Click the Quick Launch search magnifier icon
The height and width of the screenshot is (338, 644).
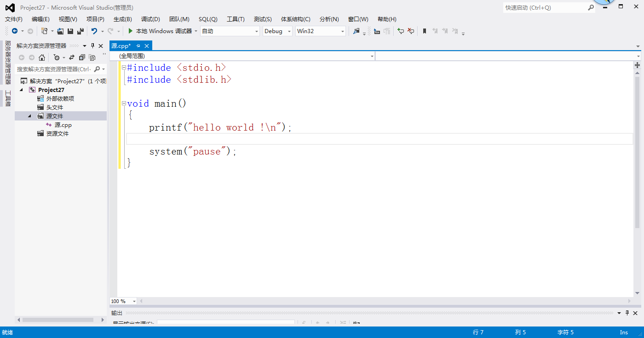coord(591,7)
